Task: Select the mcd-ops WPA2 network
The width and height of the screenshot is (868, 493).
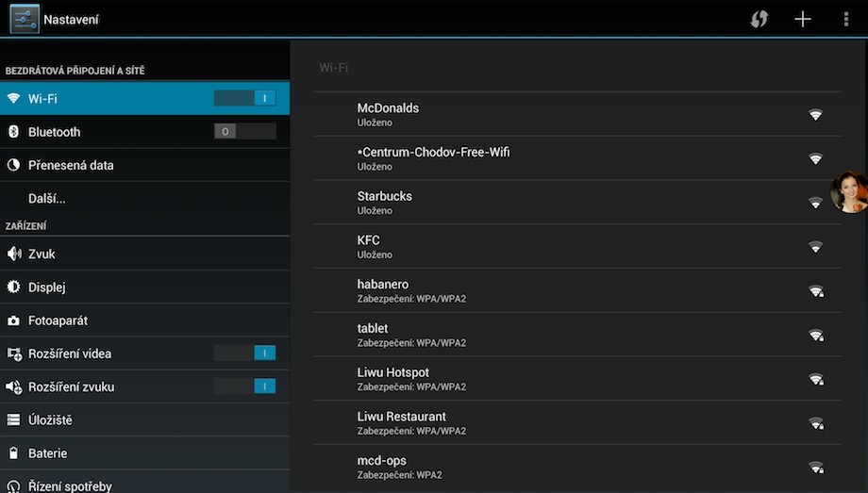Action: coord(577,467)
